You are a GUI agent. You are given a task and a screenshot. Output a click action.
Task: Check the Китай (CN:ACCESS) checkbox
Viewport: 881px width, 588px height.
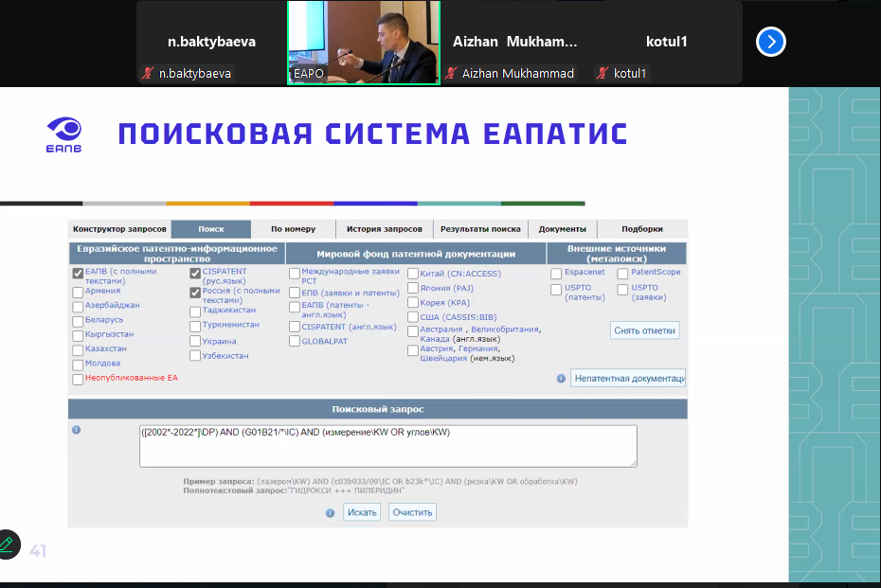point(413,275)
